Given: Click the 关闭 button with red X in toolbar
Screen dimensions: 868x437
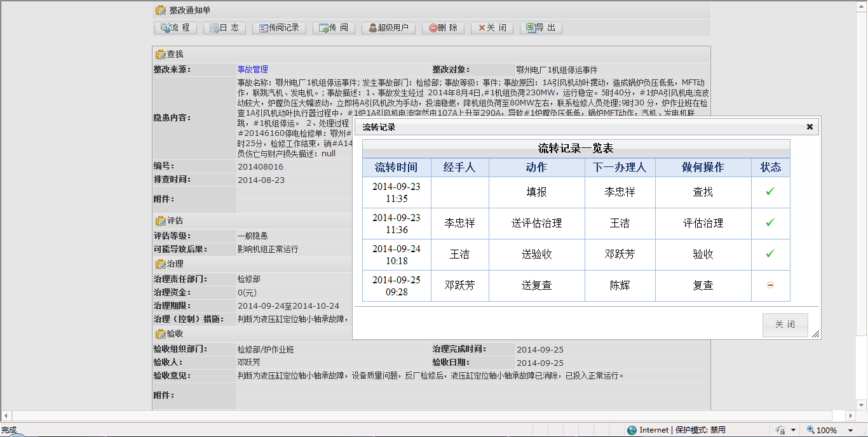Looking at the screenshot, I should coord(492,28).
